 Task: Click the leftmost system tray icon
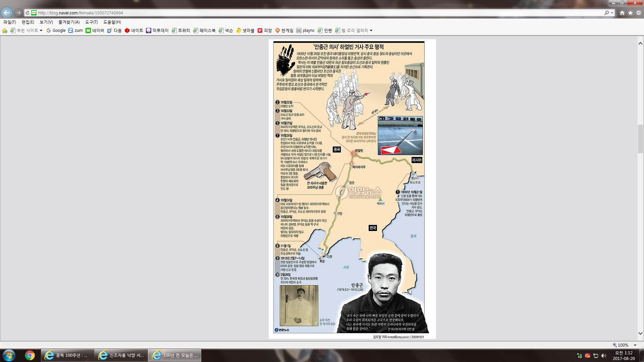(x=580, y=356)
